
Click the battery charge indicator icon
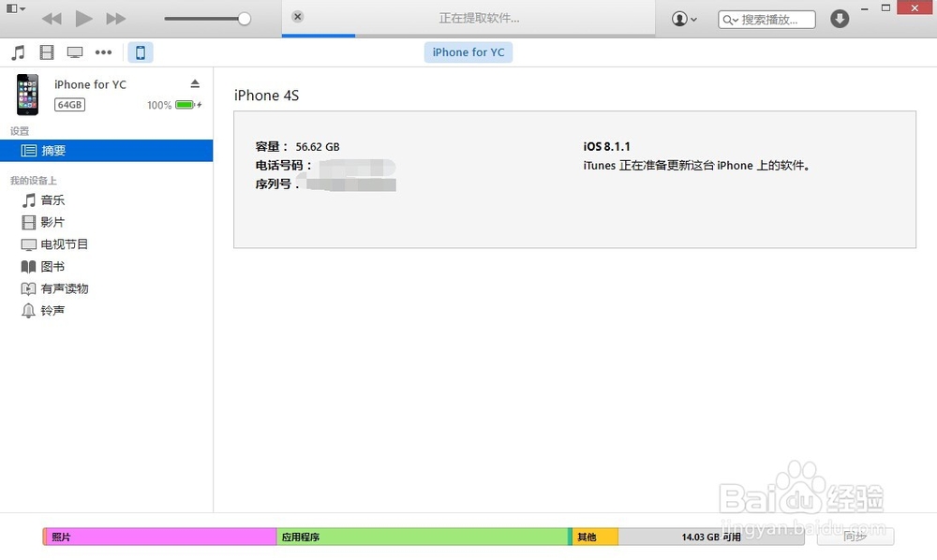[188, 105]
